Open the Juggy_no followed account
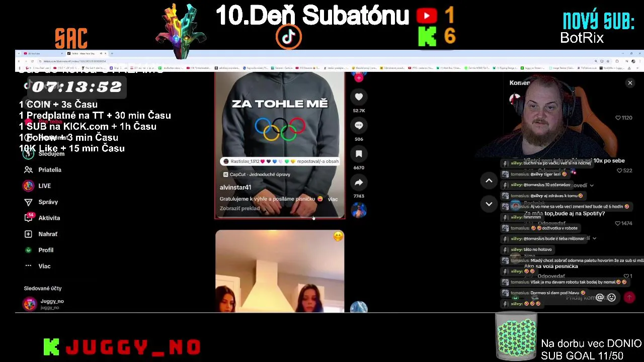The image size is (644, 362). pos(44,304)
